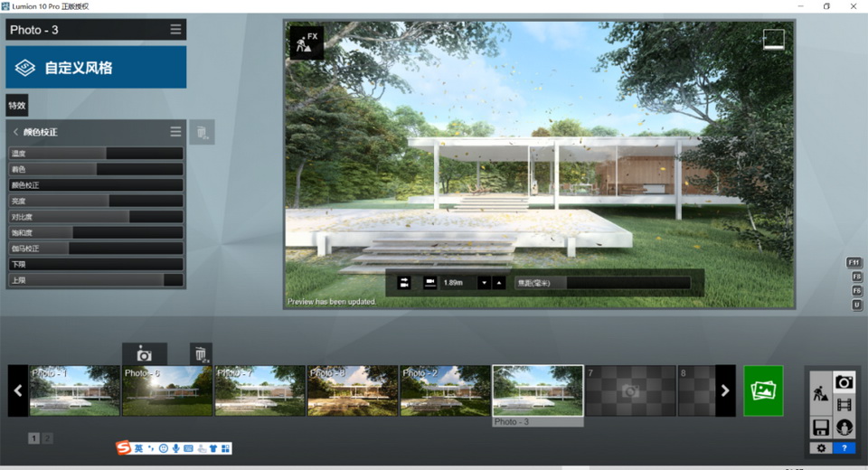This screenshot has width=868, height=470.
Task: Toggle the F11 fullscreen key button
Action: tap(854, 262)
